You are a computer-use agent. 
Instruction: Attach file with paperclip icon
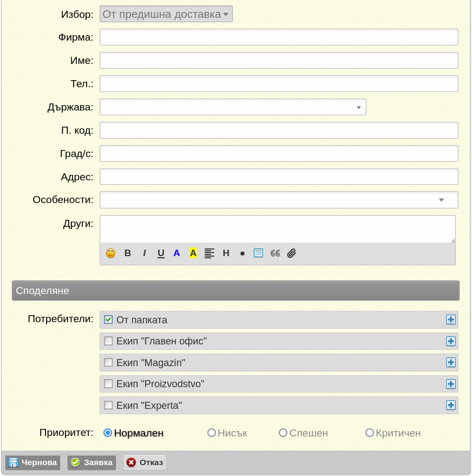(292, 253)
